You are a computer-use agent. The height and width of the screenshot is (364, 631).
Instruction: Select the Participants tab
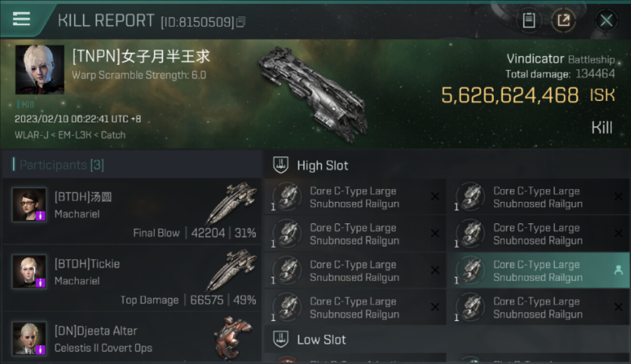point(62,165)
